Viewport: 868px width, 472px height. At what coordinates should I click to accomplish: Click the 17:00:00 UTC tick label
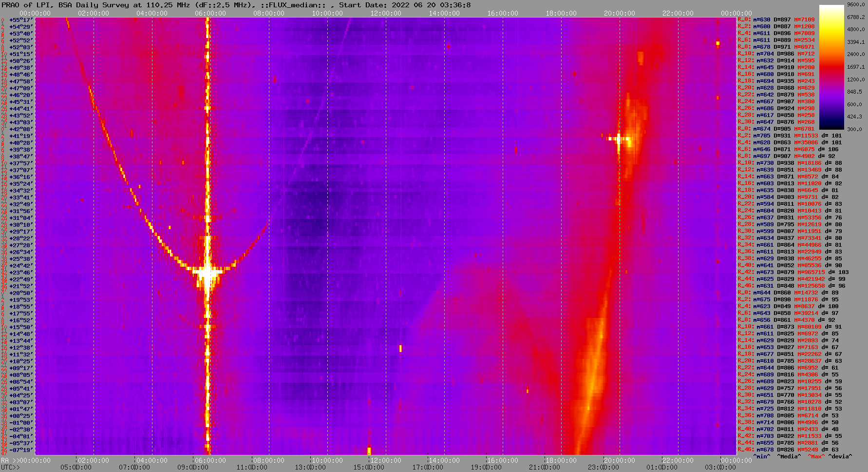428,467
